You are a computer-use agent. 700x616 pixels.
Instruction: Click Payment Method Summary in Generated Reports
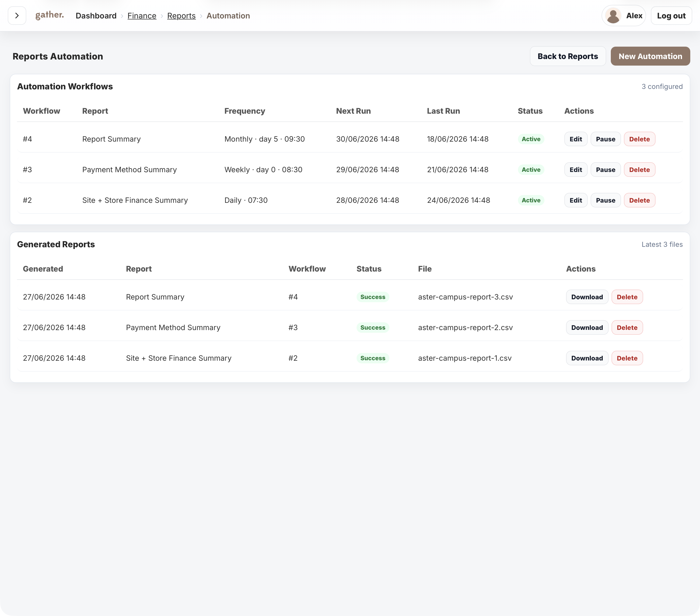173,327
